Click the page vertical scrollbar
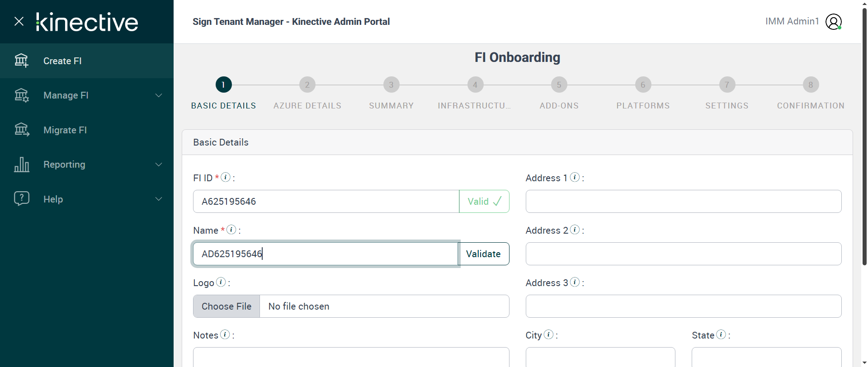The width and height of the screenshot is (868, 367). (x=864, y=136)
